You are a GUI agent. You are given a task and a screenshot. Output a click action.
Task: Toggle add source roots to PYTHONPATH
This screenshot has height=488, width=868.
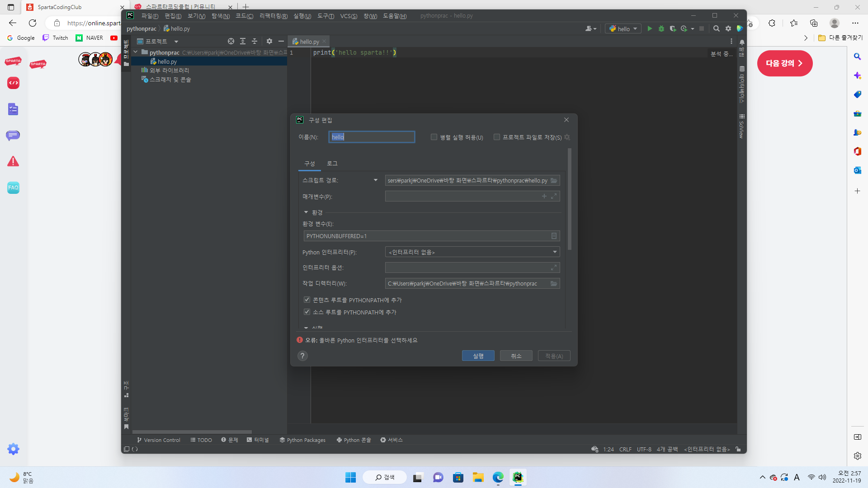point(307,312)
